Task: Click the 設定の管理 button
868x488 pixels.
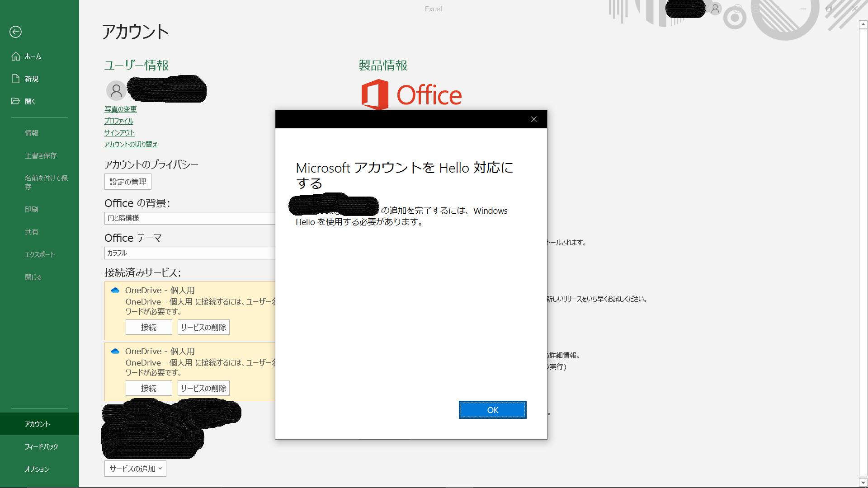Action: pyautogui.click(x=128, y=182)
